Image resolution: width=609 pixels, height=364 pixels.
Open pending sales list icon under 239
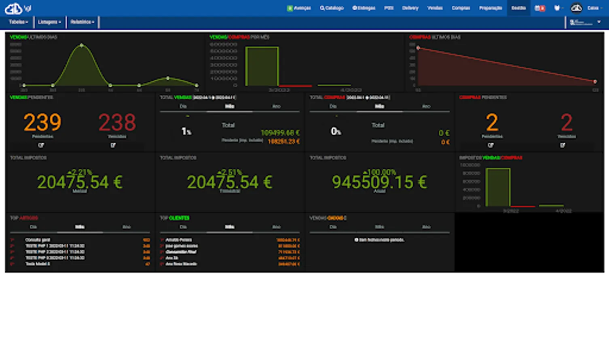point(41,145)
